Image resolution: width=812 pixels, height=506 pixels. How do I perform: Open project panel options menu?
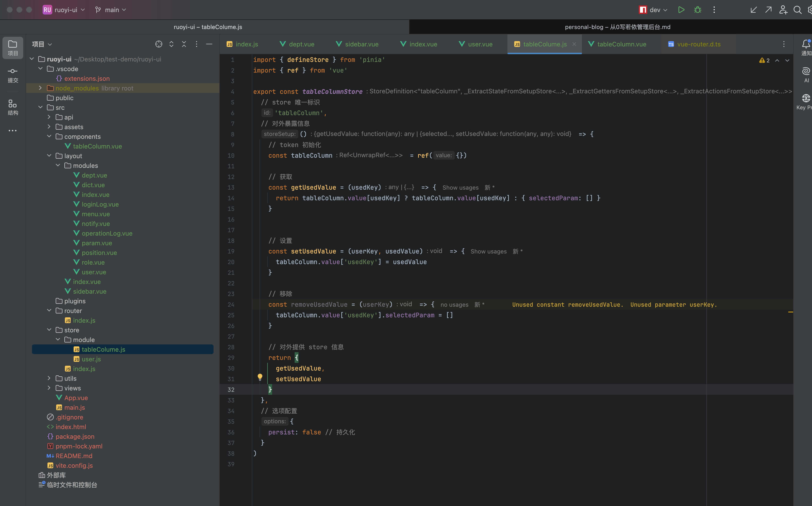pos(197,44)
